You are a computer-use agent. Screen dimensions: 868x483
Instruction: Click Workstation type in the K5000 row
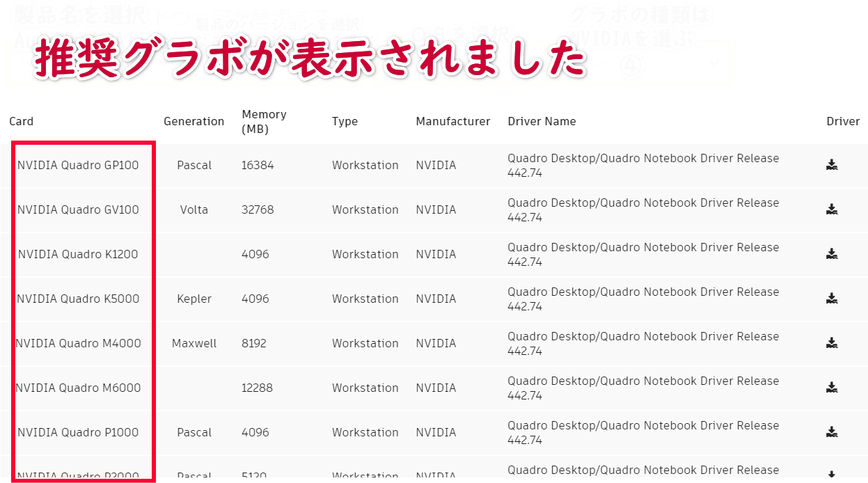point(365,299)
